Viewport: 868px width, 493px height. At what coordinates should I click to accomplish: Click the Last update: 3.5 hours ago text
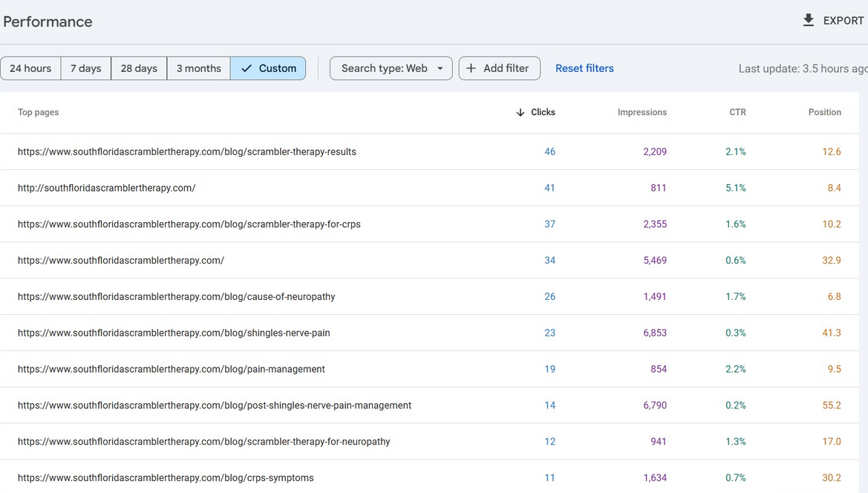tap(803, 68)
